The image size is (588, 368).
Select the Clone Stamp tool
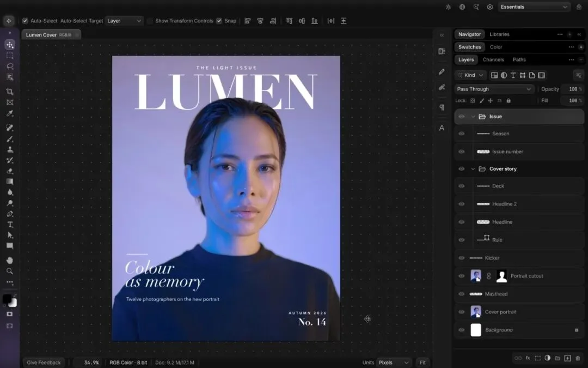click(10, 149)
